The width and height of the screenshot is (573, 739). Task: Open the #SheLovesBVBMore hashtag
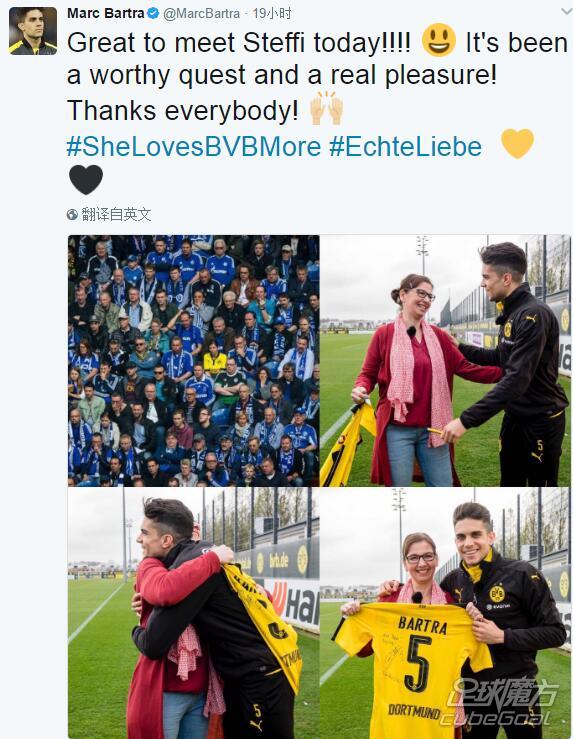click(x=194, y=146)
